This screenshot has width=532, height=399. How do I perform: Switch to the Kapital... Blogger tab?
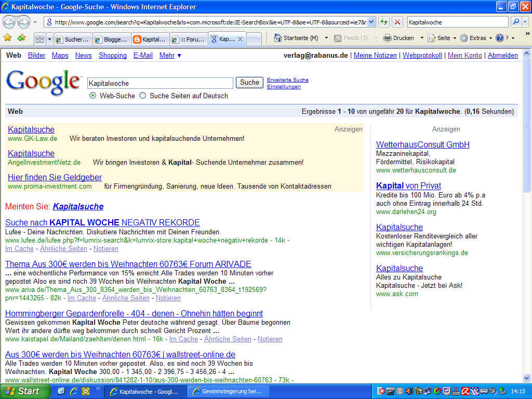click(x=150, y=39)
